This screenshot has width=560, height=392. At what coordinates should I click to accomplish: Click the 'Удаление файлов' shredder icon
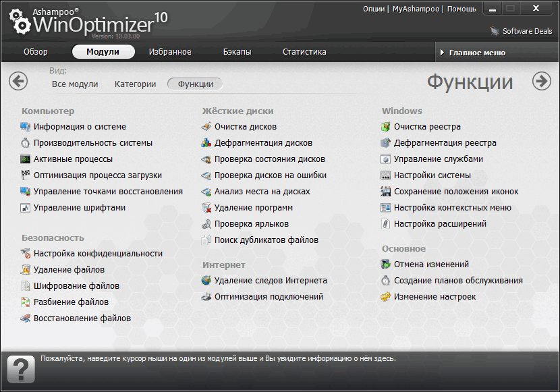(x=26, y=270)
